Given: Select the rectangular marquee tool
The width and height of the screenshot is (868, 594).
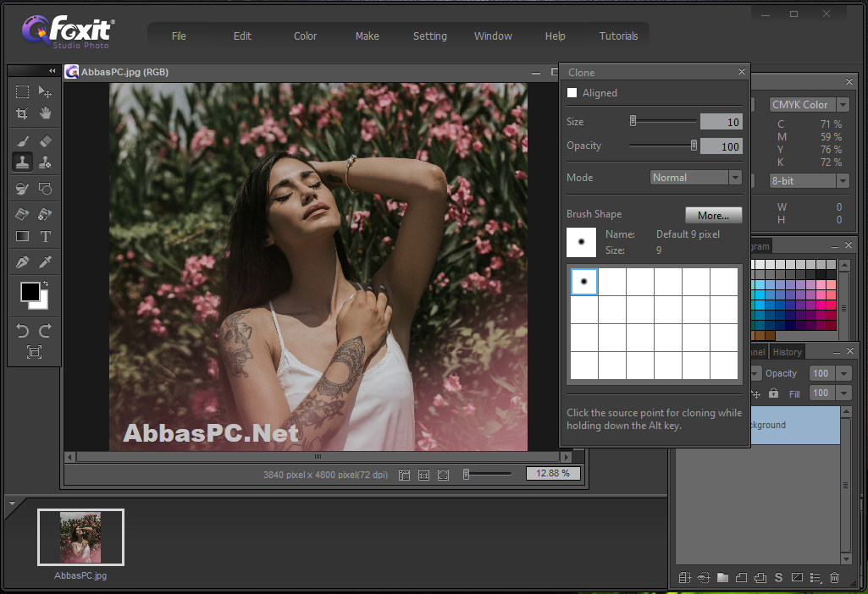Looking at the screenshot, I should pyautogui.click(x=22, y=91).
